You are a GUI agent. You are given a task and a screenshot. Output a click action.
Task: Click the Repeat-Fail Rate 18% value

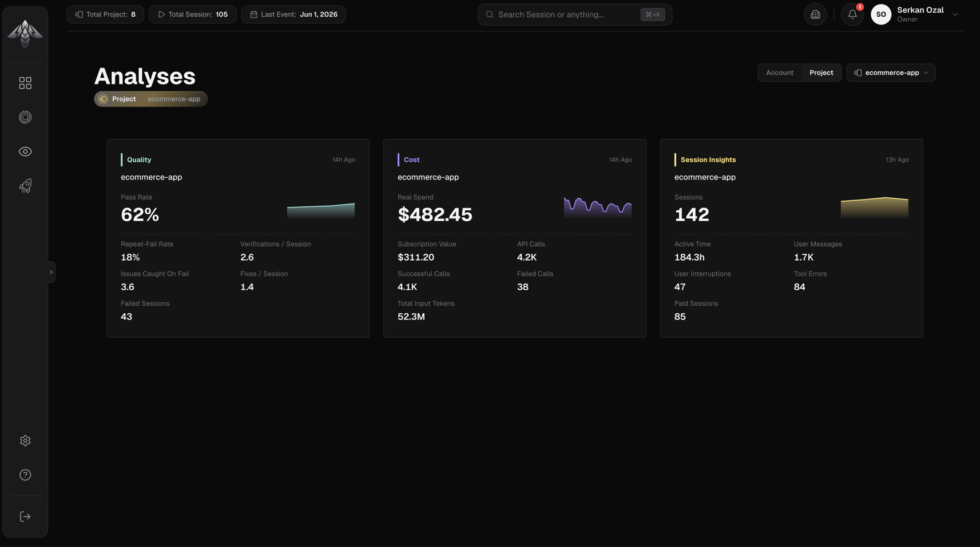tap(130, 257)
